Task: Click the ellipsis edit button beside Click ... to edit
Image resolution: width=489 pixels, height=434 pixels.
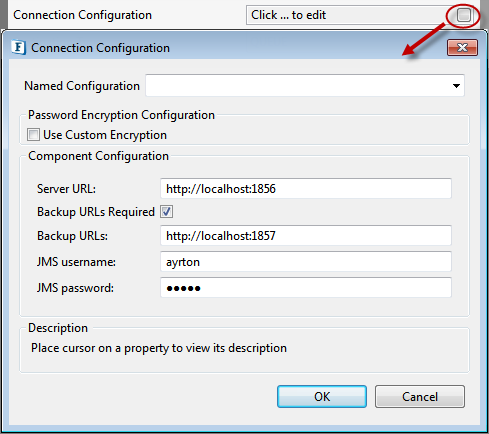Action: point(464,15)
